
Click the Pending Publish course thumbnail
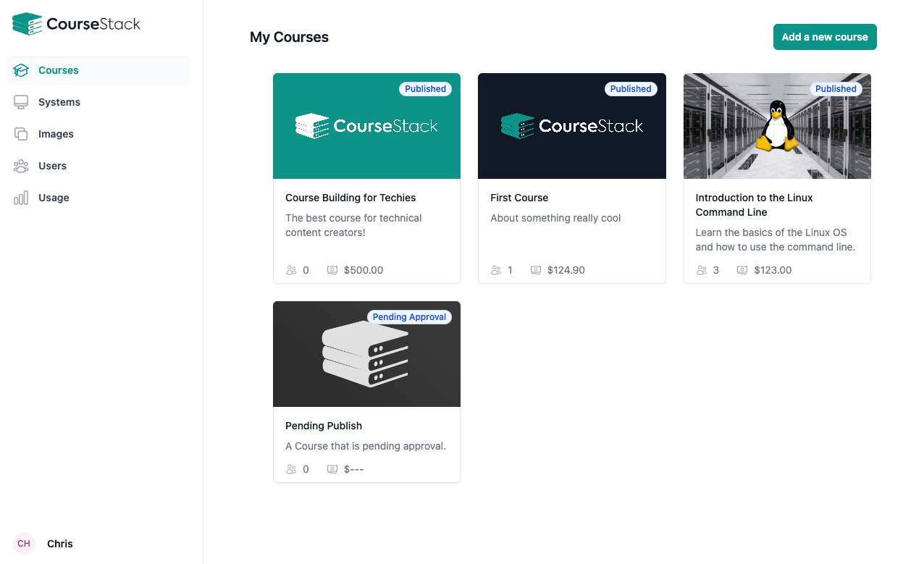tap(366, 354)
